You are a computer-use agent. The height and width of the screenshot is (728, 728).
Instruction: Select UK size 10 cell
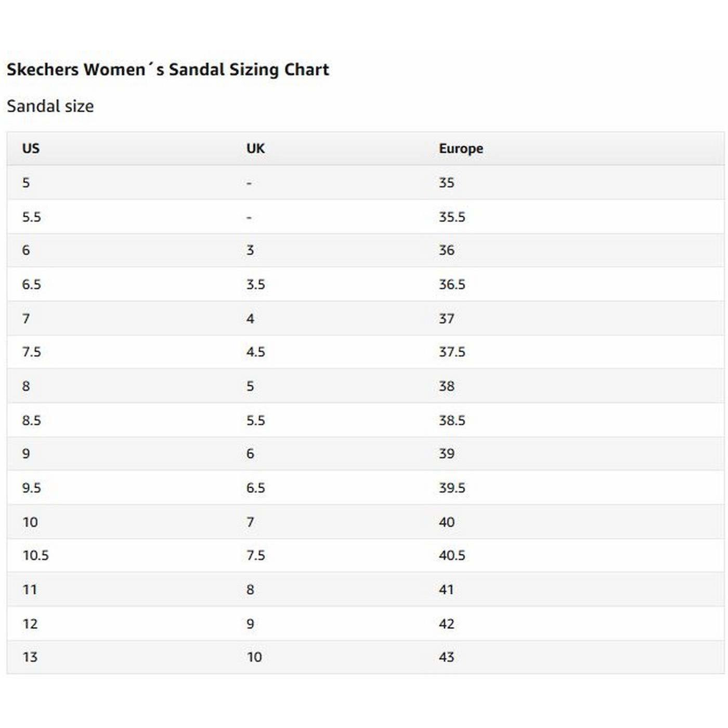pos(254,657)
